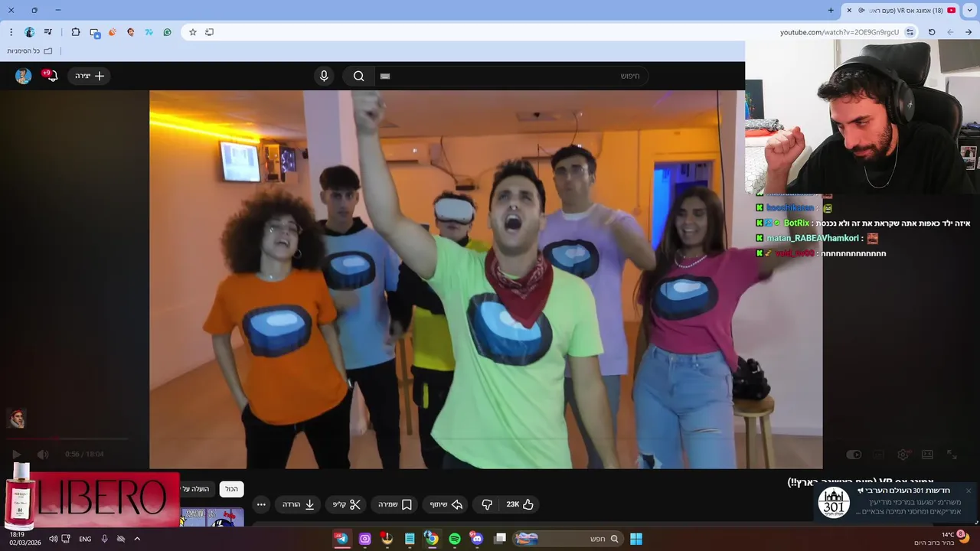The image size is (980, 551).
Task: Open Telegram from the taskbar
Action: point(341,539)
